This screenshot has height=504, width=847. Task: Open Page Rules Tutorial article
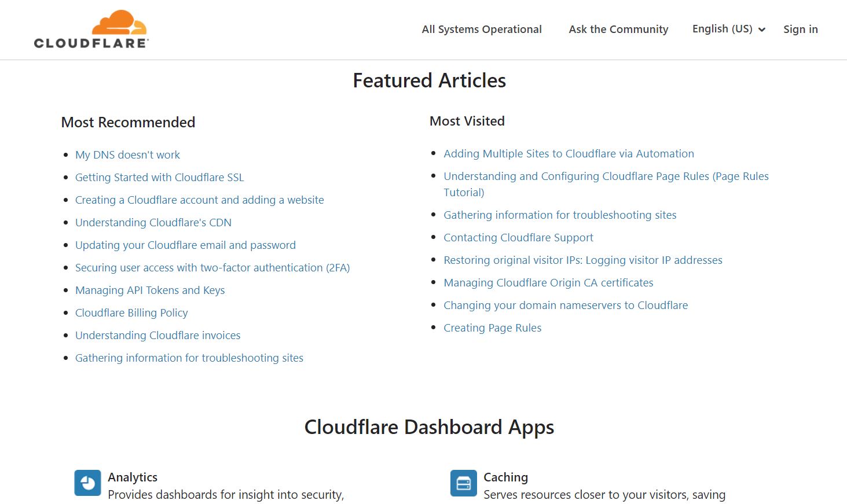point(606,184)
